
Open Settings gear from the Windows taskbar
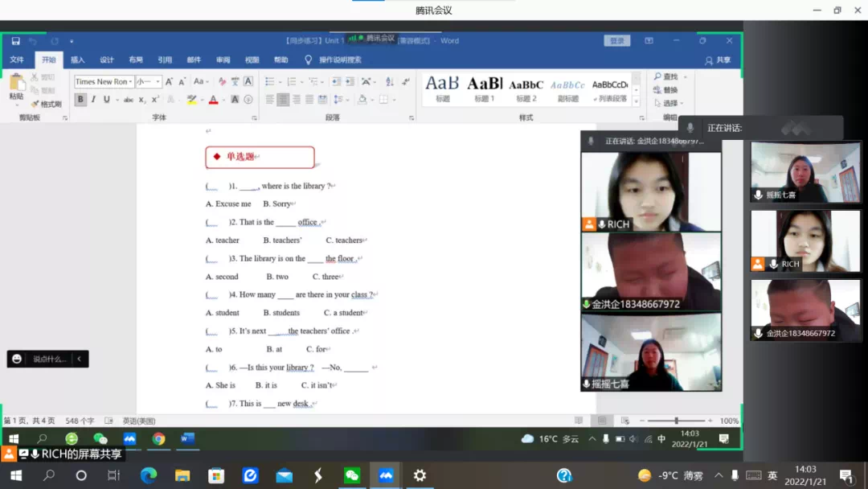click(x=420, y=475)
